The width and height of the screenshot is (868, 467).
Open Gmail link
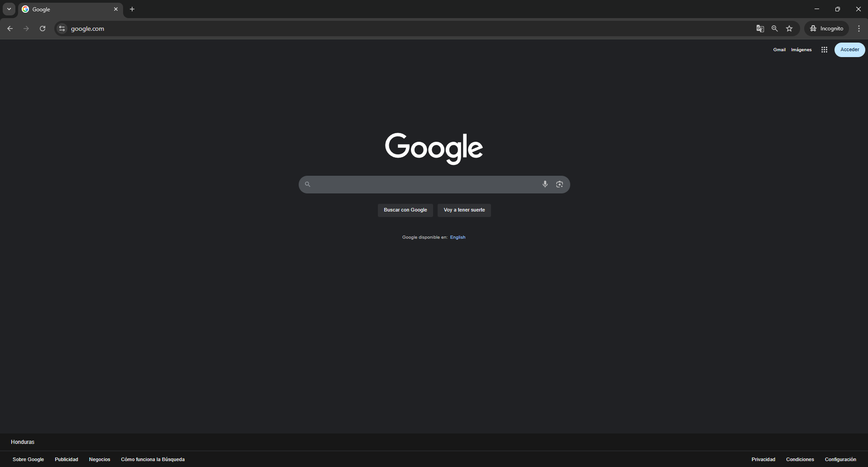click(779, 50)
